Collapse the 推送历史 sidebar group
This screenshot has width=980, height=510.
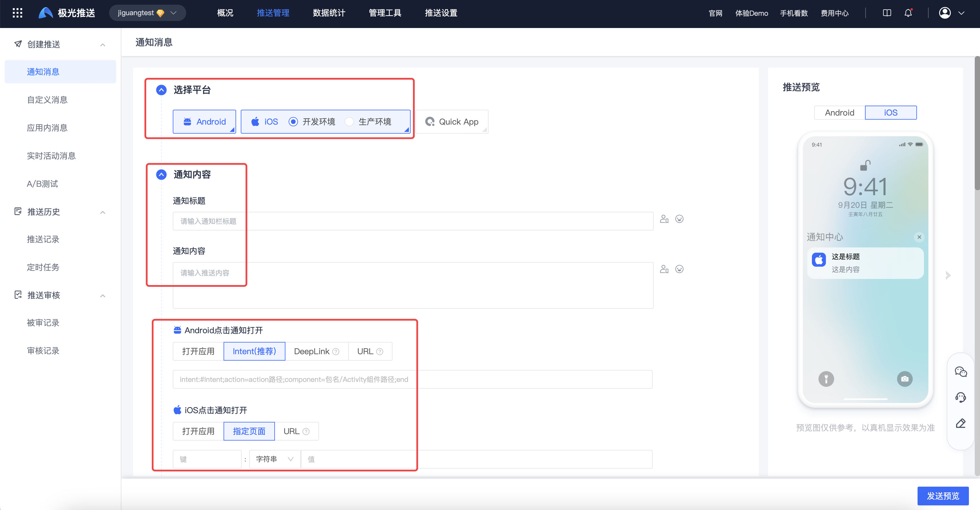point(103,212)
